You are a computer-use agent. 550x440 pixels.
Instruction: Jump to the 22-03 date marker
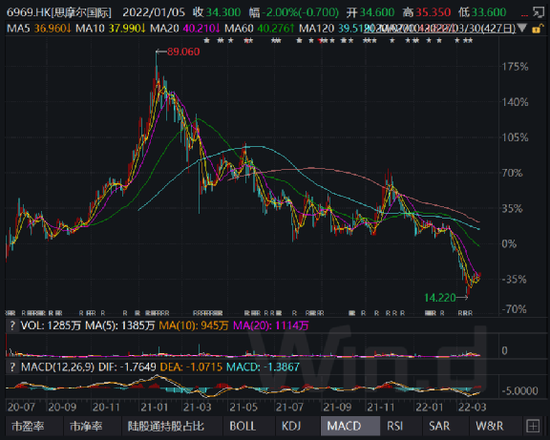click(472, 407)
